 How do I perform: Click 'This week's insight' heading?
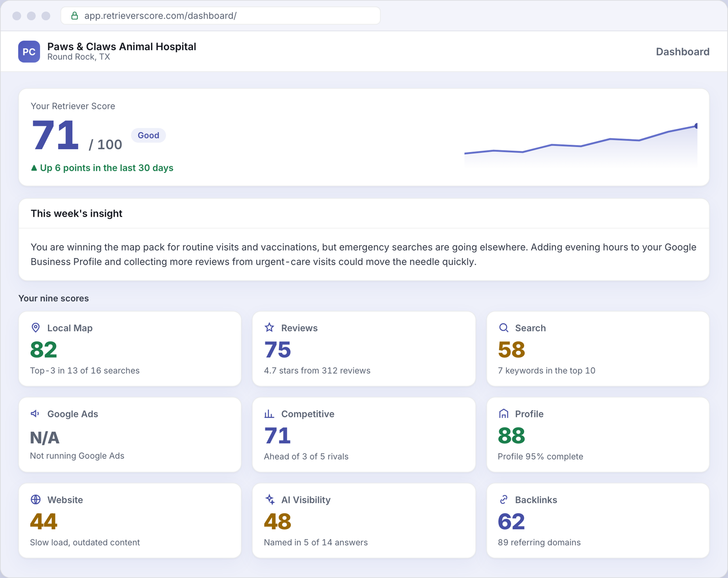(76, 213)
